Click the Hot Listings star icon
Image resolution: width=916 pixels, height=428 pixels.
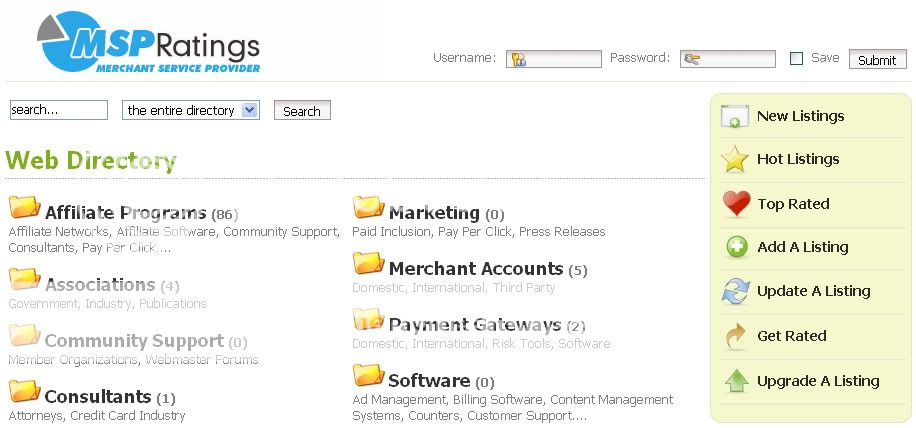(735, 159)
